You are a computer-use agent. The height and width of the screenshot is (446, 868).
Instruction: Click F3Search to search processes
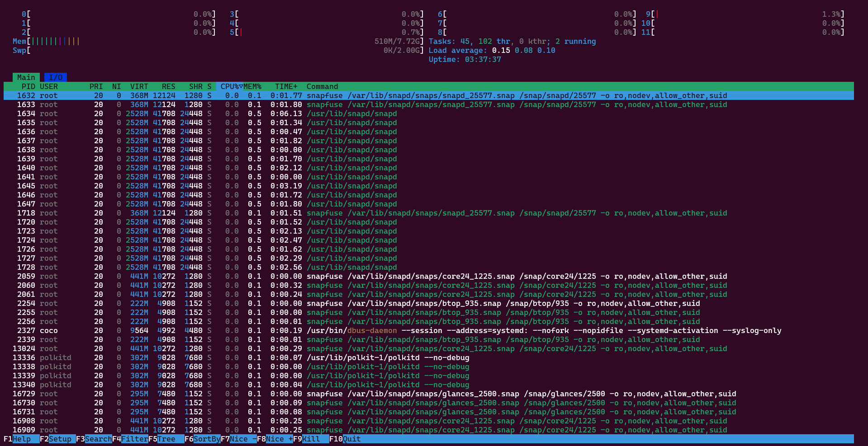pos(93,439)
